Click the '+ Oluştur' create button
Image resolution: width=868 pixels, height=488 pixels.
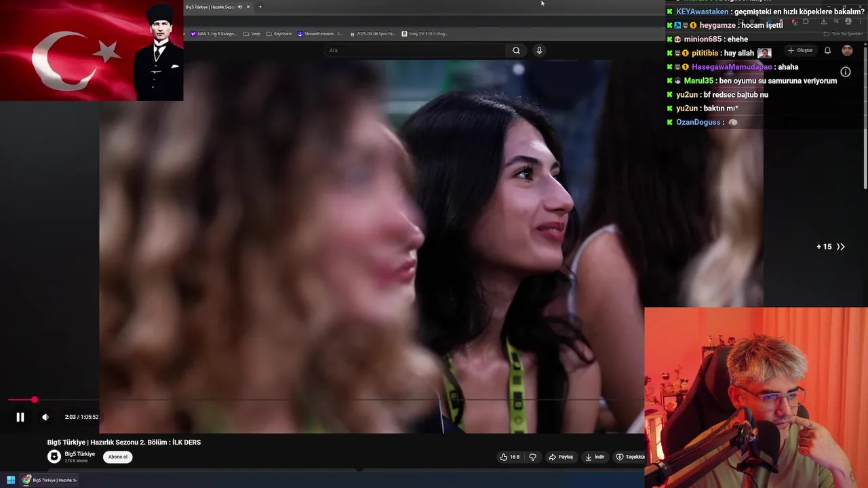pos(800,51)
